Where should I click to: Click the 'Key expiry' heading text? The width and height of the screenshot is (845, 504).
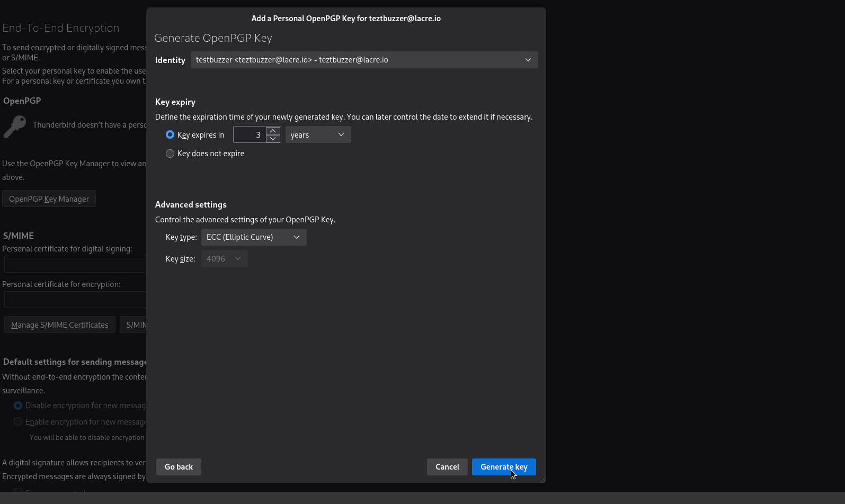click(175, 102)
